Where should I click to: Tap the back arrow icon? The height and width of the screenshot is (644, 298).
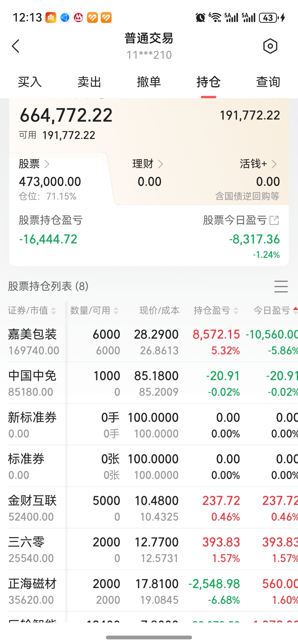[x=15, y=46]
